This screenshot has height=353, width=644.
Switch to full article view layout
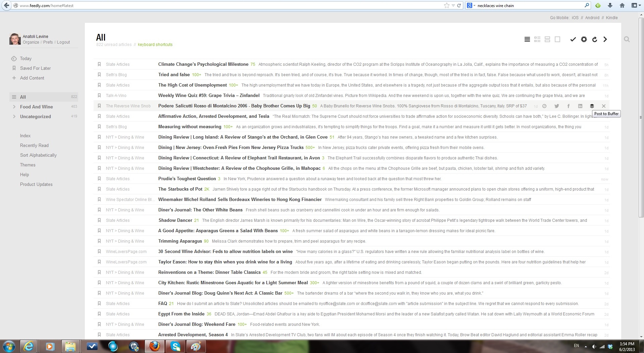557,40
